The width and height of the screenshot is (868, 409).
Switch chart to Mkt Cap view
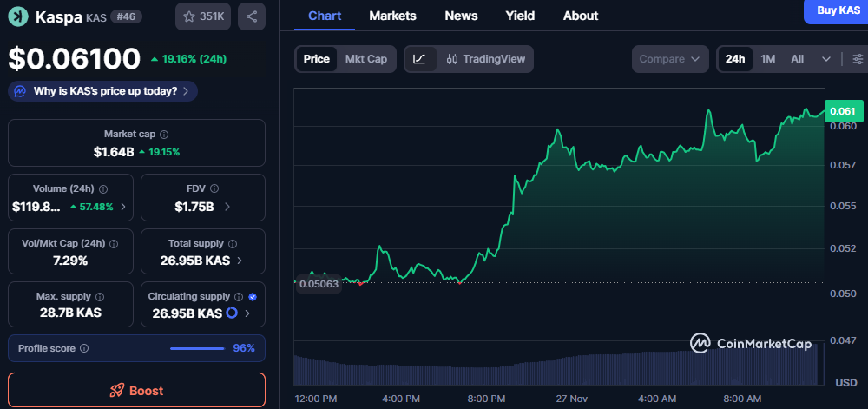[366, 59]
